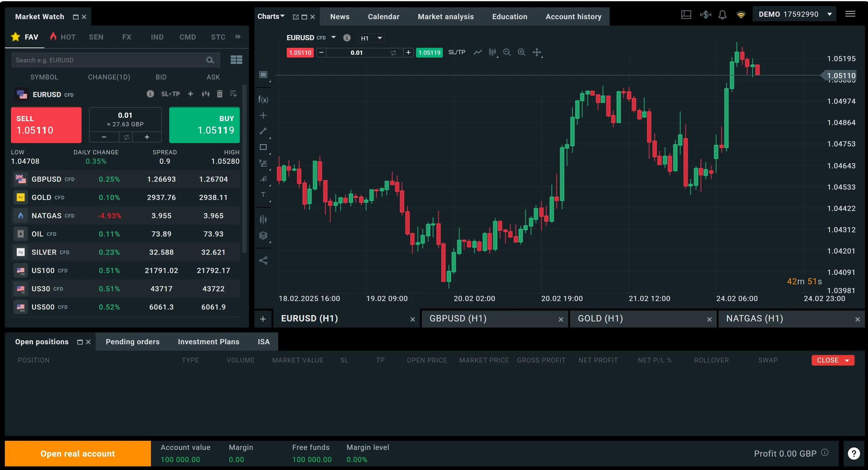
Task: Open the chart layers icon in sidebar
Action: 263,236
